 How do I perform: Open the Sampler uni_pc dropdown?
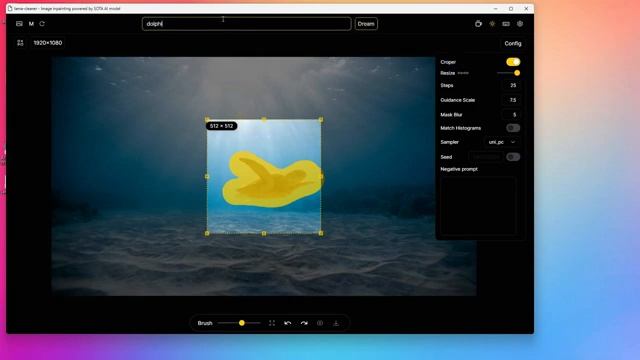pos(502,142)
